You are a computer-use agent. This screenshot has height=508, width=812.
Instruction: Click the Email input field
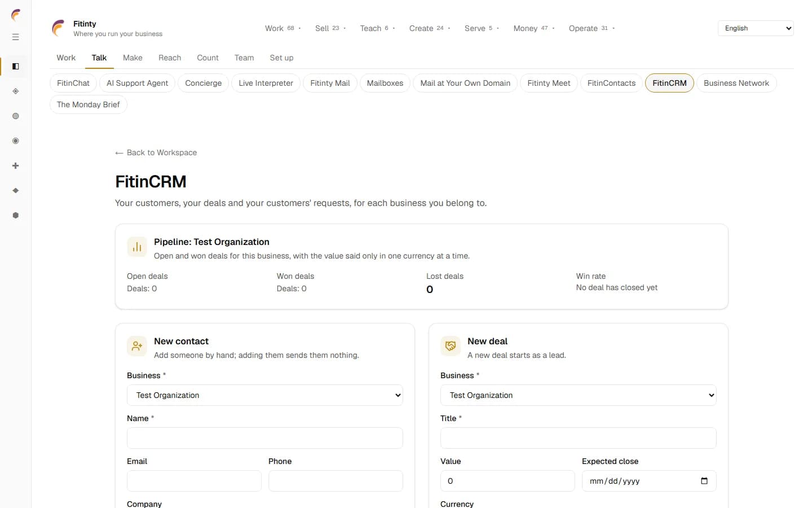point(194,481)
